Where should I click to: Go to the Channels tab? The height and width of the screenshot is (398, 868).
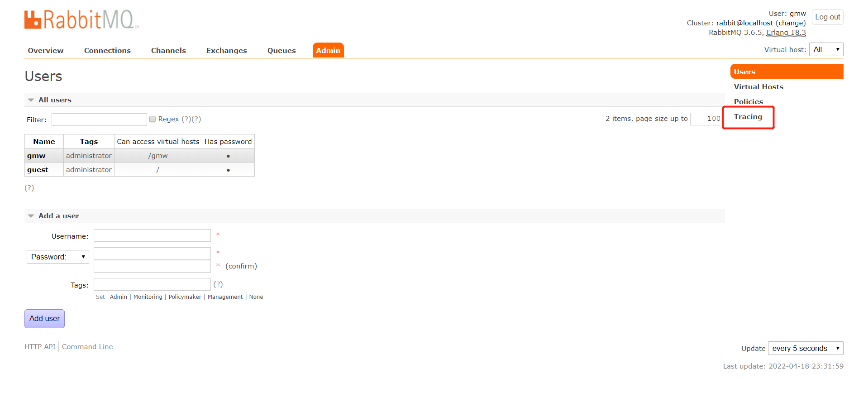point(168,51)
